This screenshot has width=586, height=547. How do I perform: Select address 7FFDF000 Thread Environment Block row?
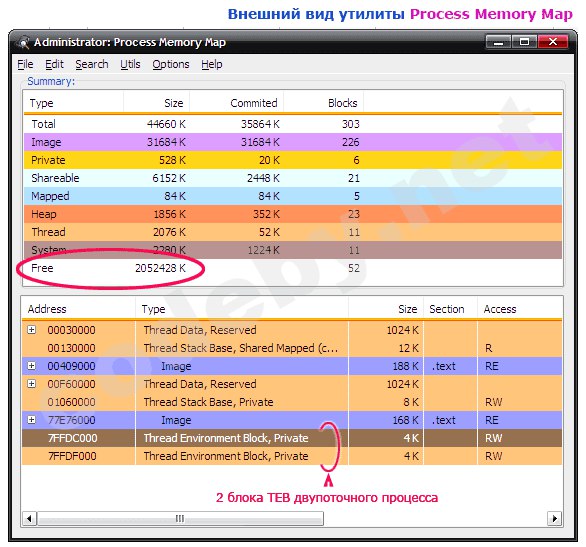[292, 456]
